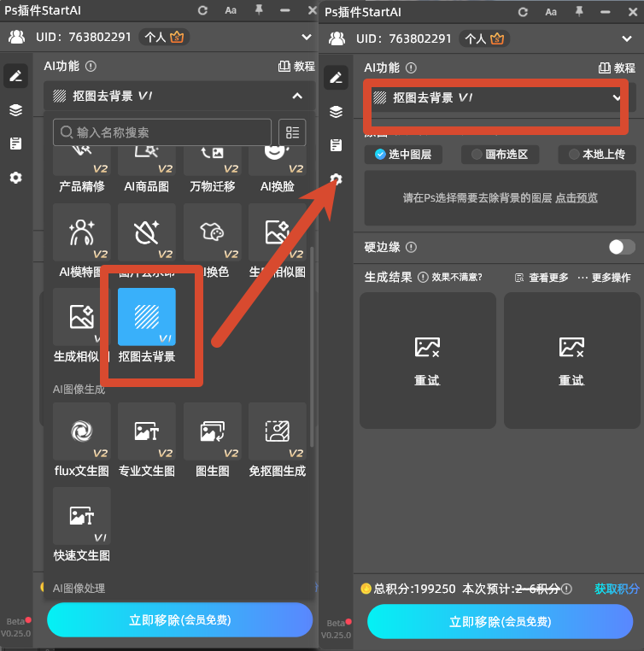Screen dimensions: 644x651
Task: Click refresh icon in left panel title bar
Action: [202, 10]
